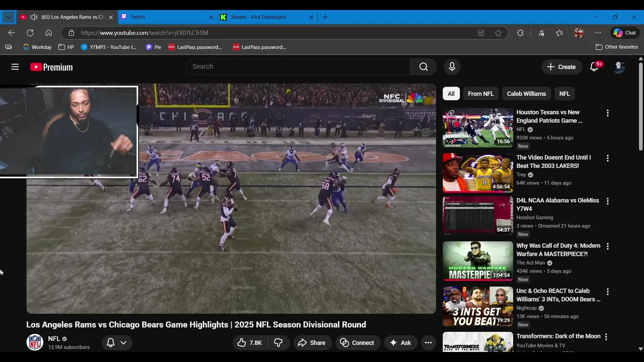This screenshot has height=362, width=644.
Task: Reload the page with the refresh icon
Action: pos(30,33)
